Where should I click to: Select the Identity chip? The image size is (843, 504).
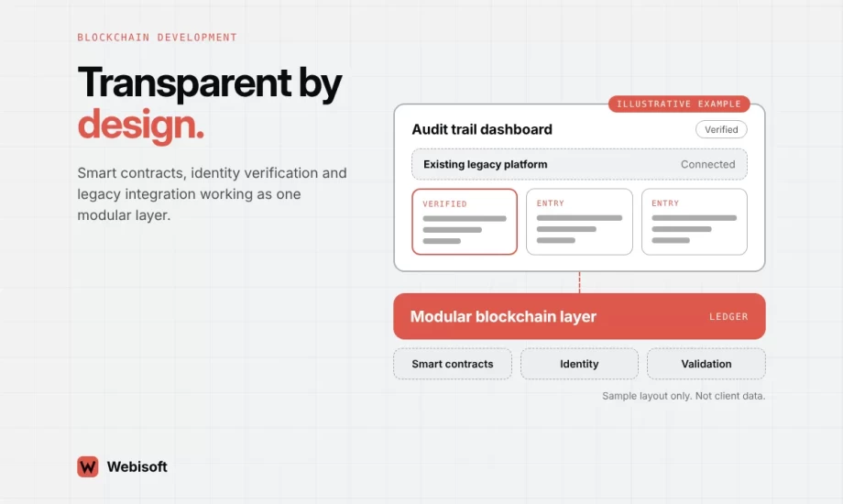point(579,364)
